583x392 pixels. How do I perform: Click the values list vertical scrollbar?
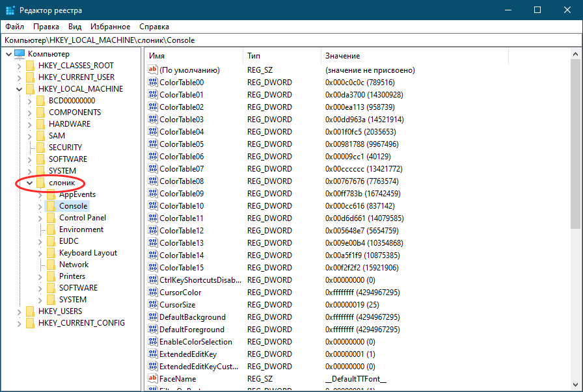[x=575, y=143]
